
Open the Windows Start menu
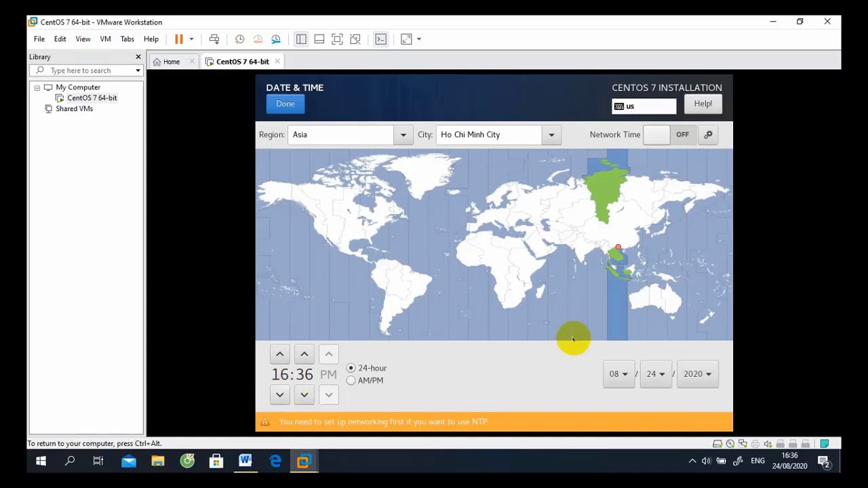41,462
